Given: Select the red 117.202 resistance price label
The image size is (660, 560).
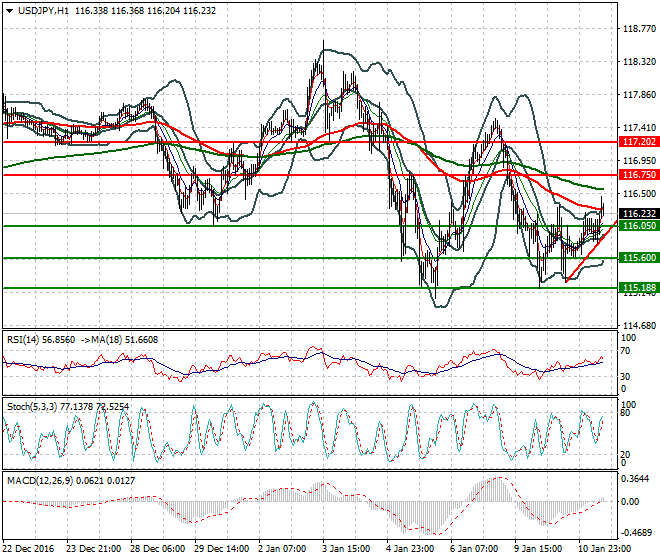Looking at the screenshot, I should [x=639, y=142].
